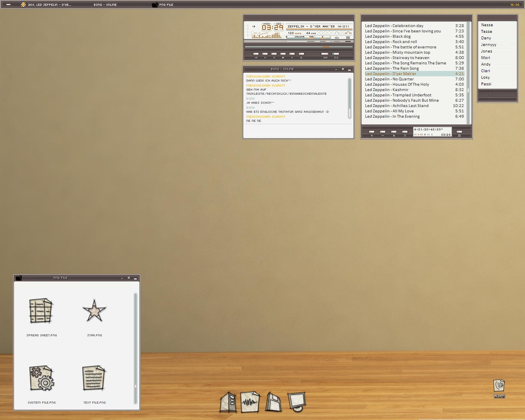Select contact Dany in the contact list

point(486,38)
